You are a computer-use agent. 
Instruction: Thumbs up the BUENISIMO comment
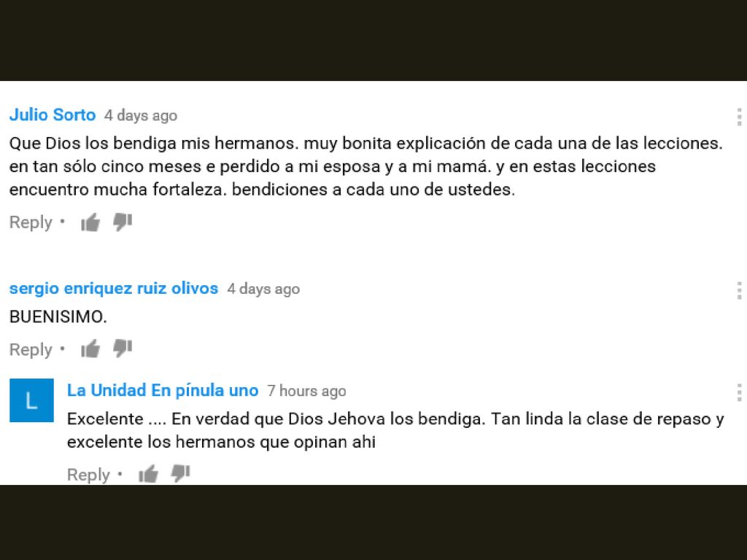[90, 349]
